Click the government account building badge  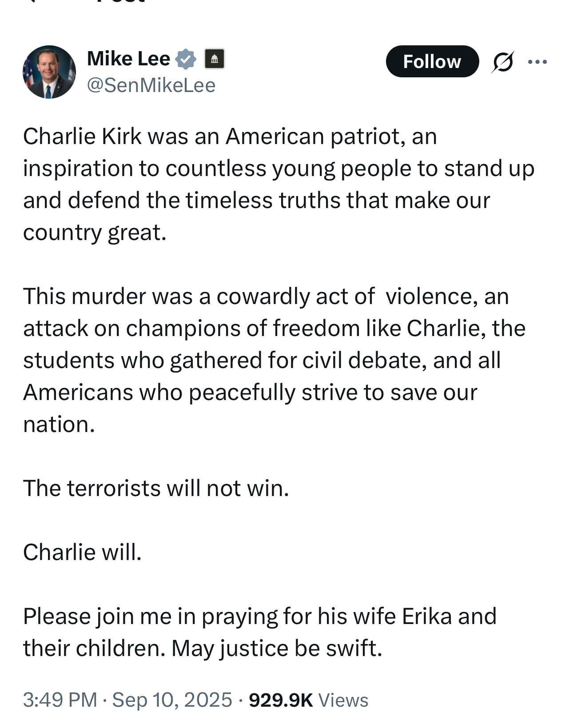click(x=214, y=59)
